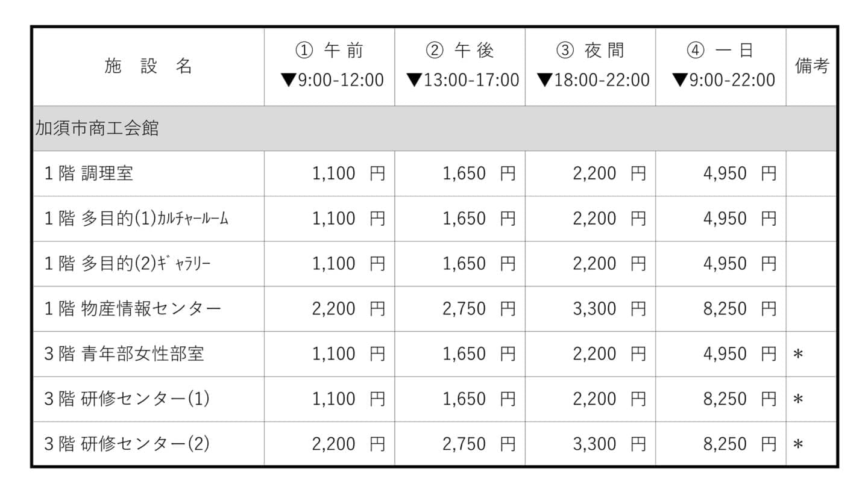The image size is (868, 495).
Task: Select the 加須市商工会館 section row
Action: (98, 128)
